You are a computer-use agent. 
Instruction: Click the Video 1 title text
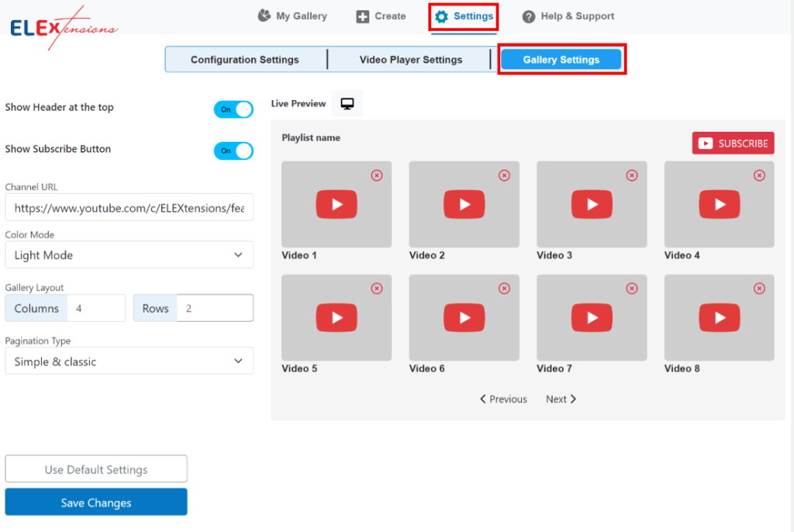[x=299, y=255]
